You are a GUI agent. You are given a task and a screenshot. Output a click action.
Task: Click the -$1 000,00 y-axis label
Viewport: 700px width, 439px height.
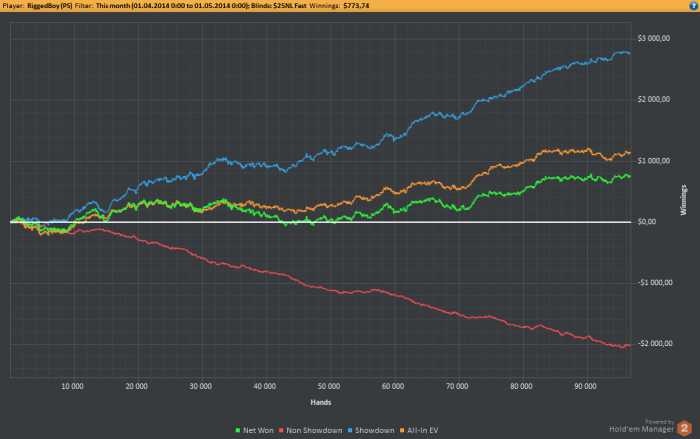tap(655, 283)
